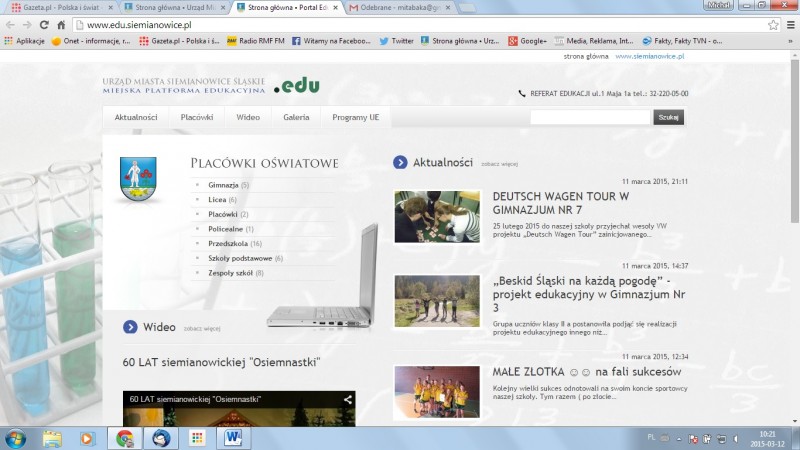
Task: Open the Chrome menu hamburger icon
Action: [791, 24]
